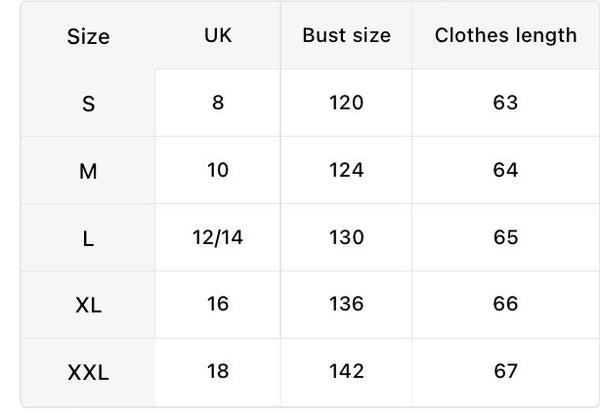Screen dimensions: 600x413
Task: Select the Clothes length column header
Action: [x=505, y=35]
